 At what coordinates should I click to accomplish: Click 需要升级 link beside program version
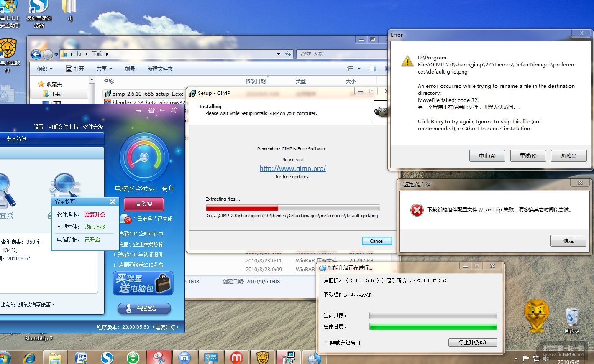[x=166, y=327]
